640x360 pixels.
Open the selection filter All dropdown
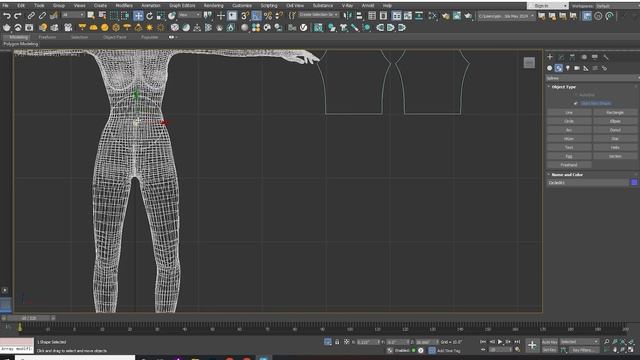pos(73,15)
